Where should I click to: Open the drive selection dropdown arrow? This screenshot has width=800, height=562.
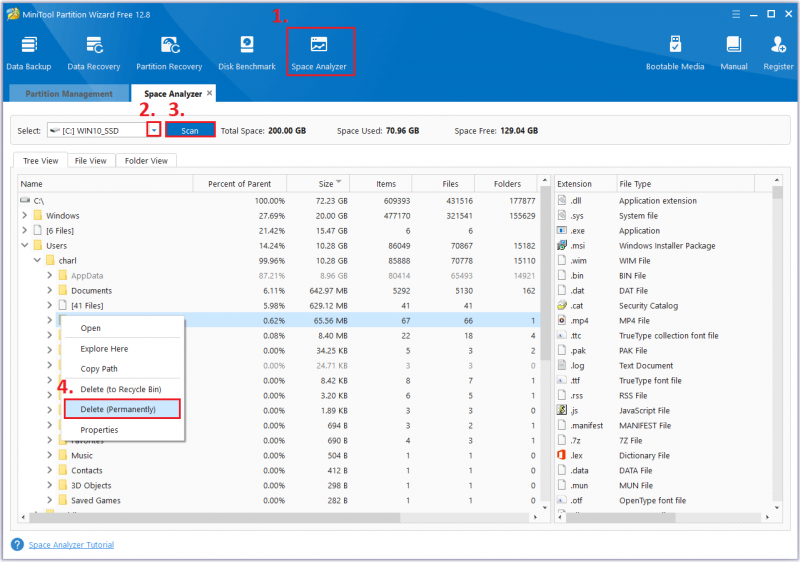[154, 131]
